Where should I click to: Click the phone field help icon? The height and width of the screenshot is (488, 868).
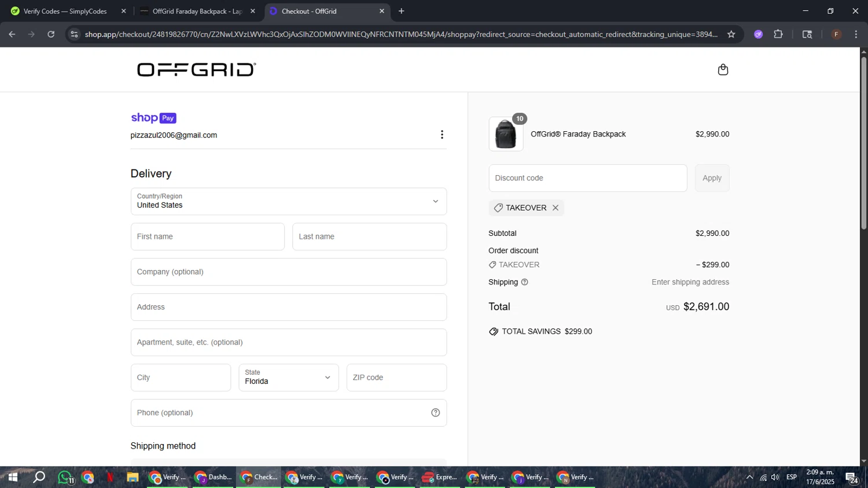pos(436,413)
